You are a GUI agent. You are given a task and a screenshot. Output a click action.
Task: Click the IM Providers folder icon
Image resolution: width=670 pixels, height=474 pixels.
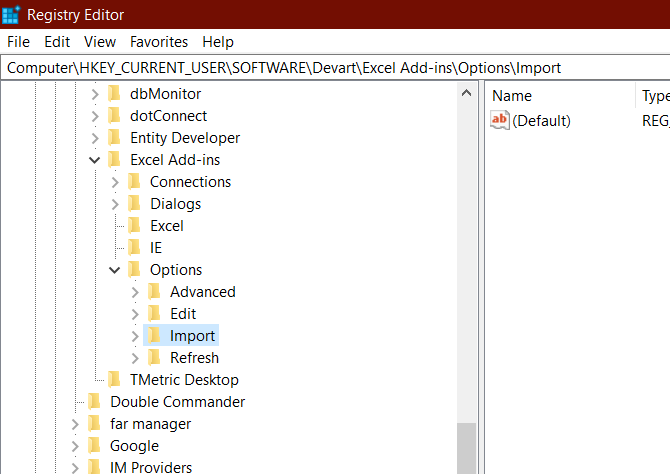tap(94, 467)
